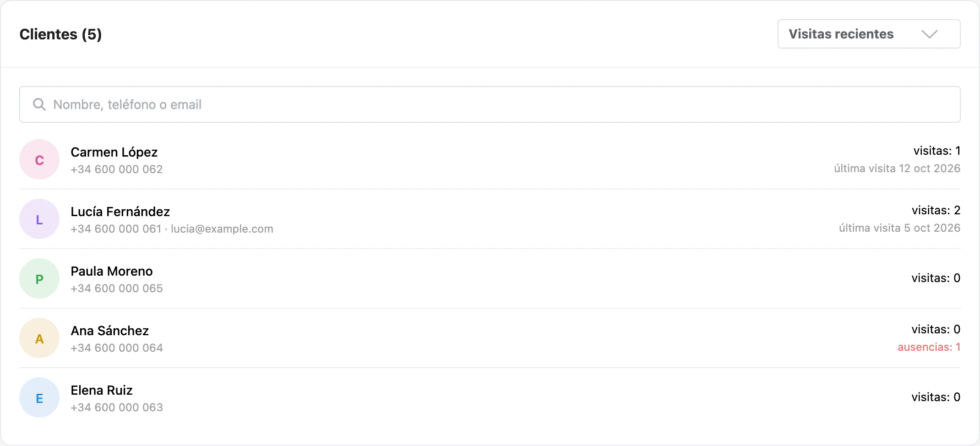
Task: Click the última visita 12 oct 2026 text
Action: (x=897, y=169)
